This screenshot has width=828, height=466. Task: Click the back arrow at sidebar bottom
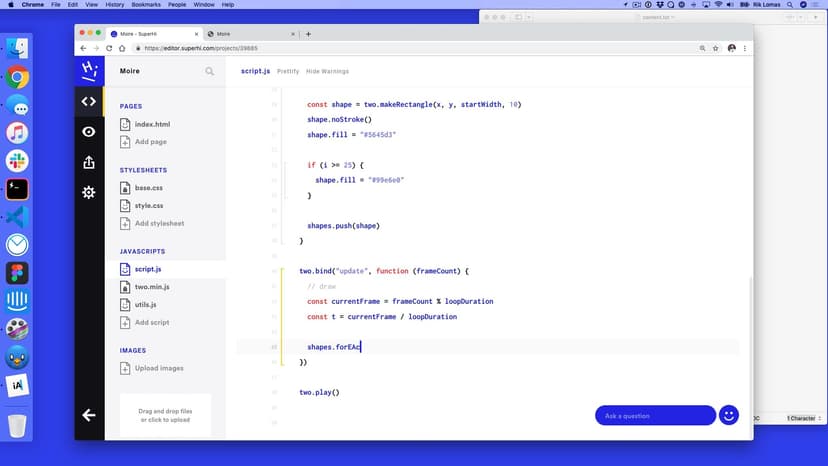89,415
